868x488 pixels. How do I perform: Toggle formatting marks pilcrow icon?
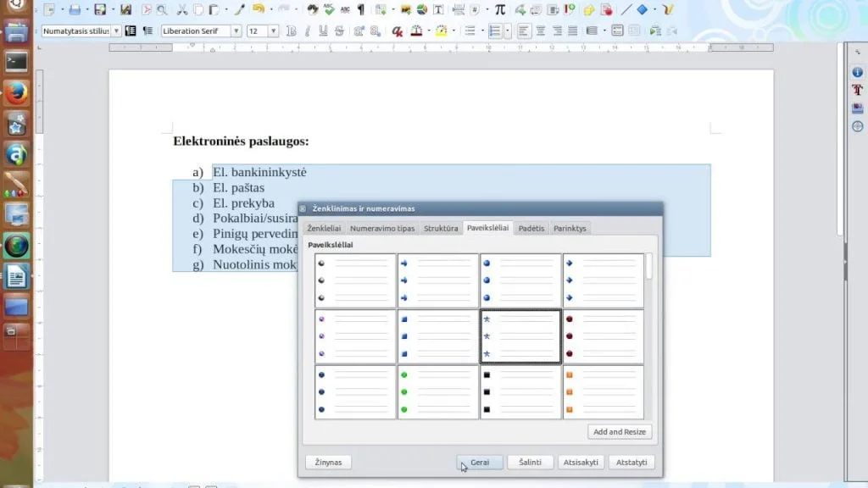pos(361,10)
